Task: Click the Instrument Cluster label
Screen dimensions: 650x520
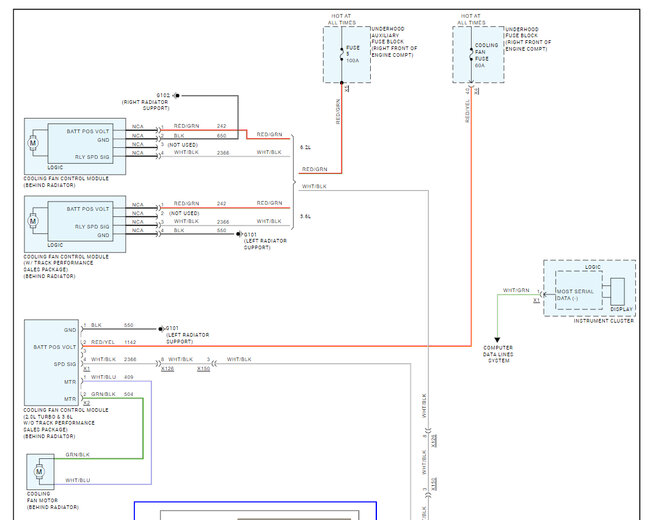Action: [x=604, y=321]
